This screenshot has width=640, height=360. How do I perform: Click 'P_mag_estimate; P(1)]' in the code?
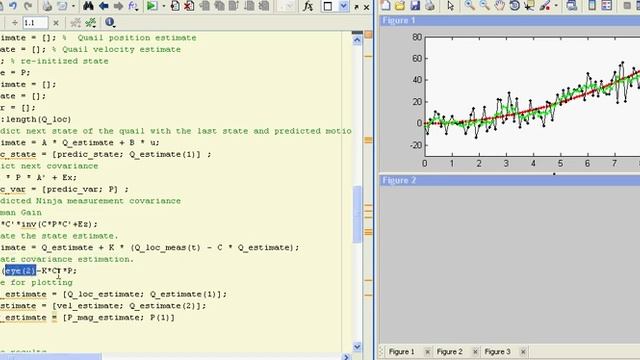coord(121,318)
